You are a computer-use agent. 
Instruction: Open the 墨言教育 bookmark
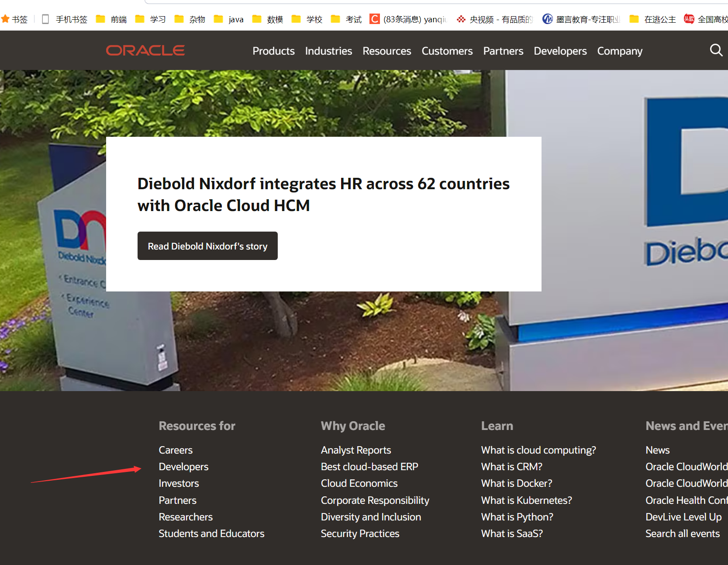point(581,19)
